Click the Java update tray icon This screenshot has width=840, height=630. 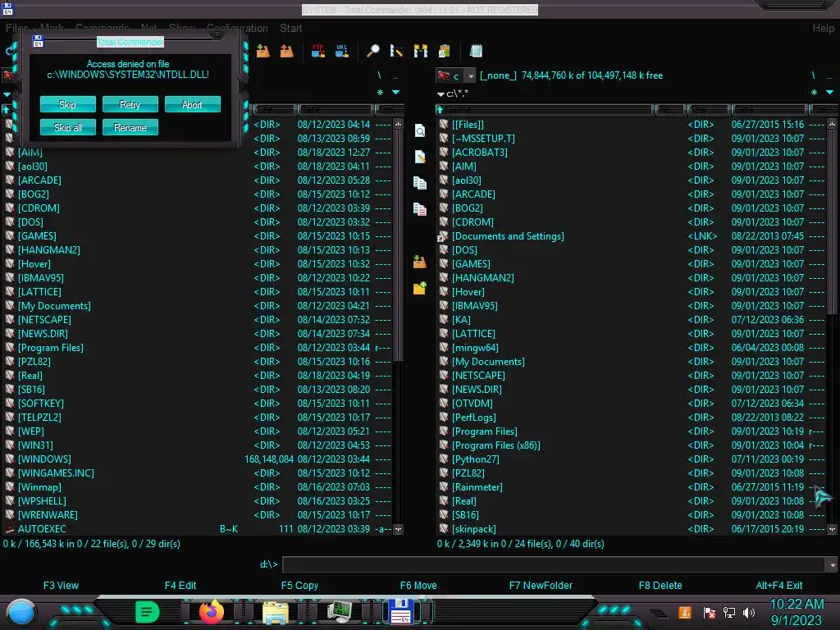685,612
